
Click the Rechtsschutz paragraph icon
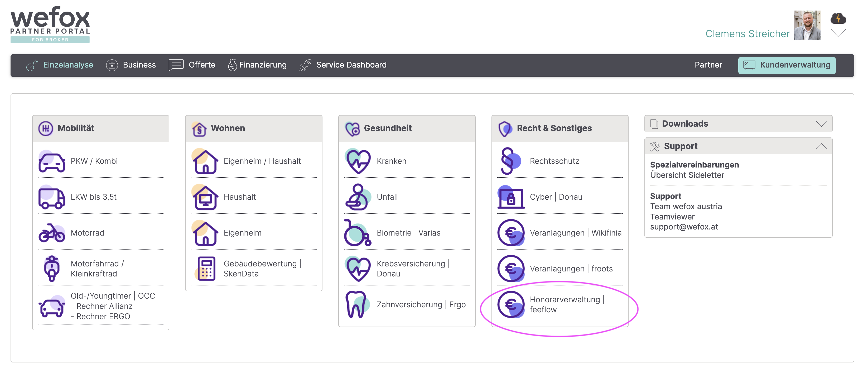tap(510, 161)
